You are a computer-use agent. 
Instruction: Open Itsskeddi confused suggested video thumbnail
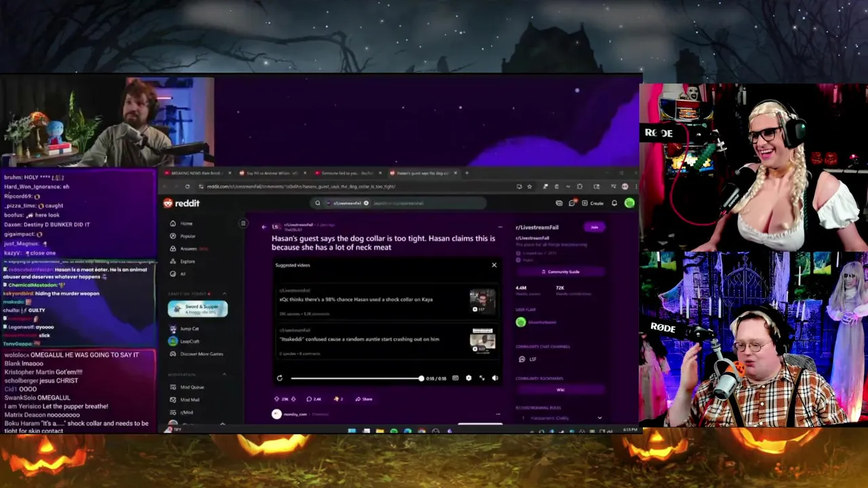tap(483, 340)
